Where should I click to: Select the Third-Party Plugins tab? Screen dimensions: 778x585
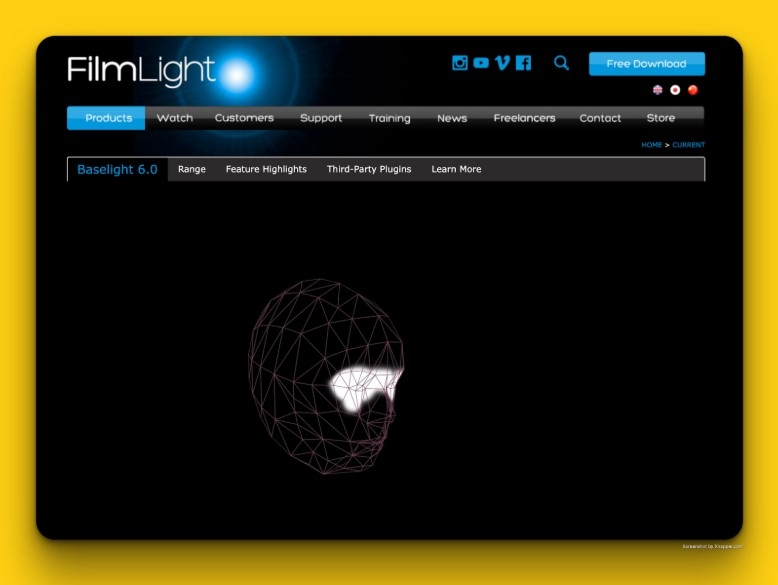pos(369,169)
